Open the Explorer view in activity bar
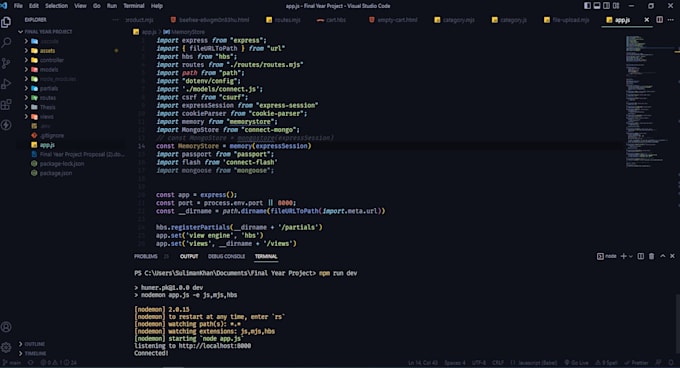680x368 pixels. coord(6,22)
